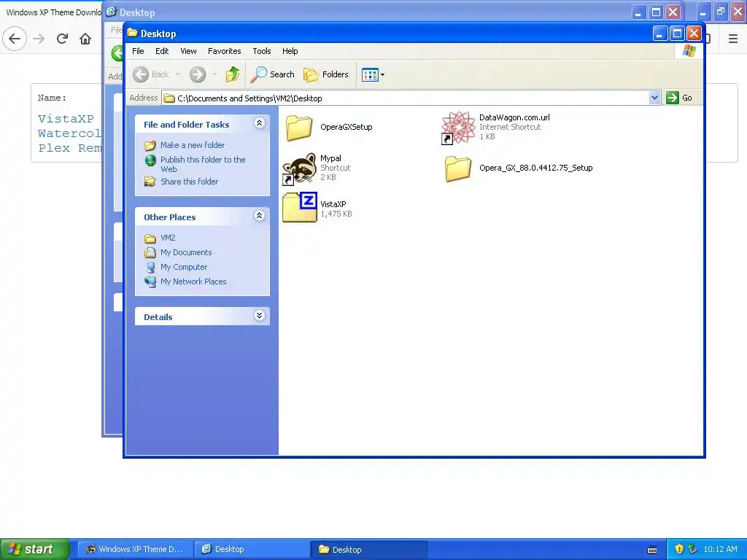Open the Edit menu
Image resolution: width=747 pixels, height=560 pixels.
[162, 51]
